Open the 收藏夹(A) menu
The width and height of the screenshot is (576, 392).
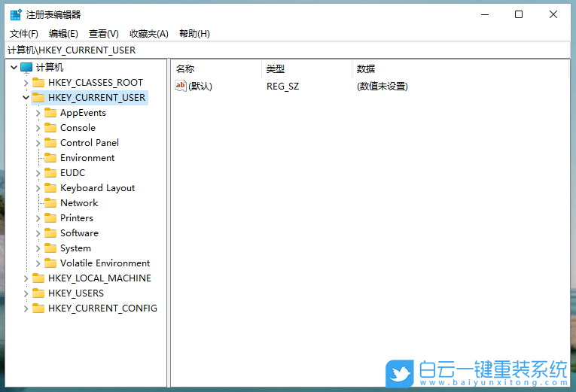[x=149, y=34]
